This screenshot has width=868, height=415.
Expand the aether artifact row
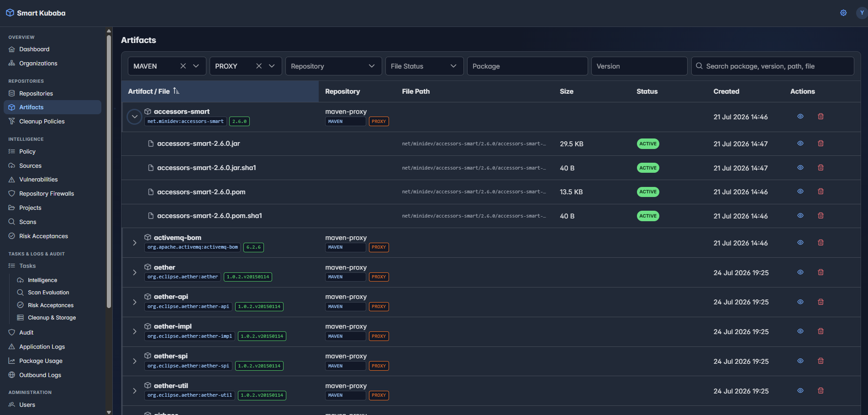point(135,272)
